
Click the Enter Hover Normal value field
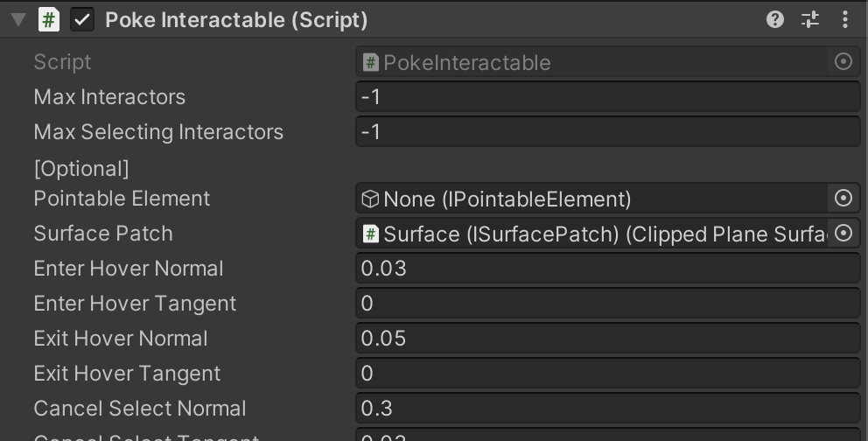pyautogui.click(x=607, y=269)
